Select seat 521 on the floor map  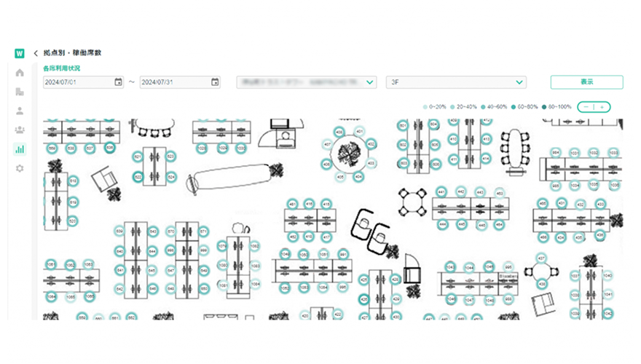tap(138, 157)
